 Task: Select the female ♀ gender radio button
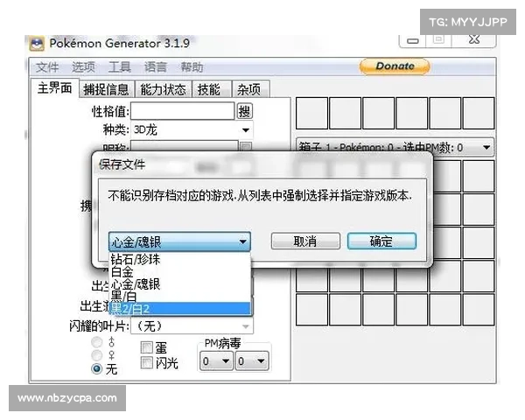pos(97,355)
